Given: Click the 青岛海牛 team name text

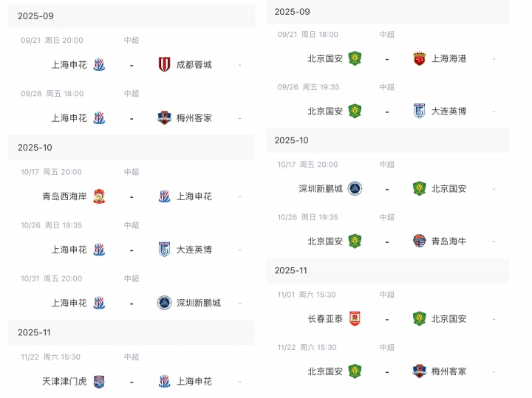Looking at the screenshot, I should (x=449, y=241).
